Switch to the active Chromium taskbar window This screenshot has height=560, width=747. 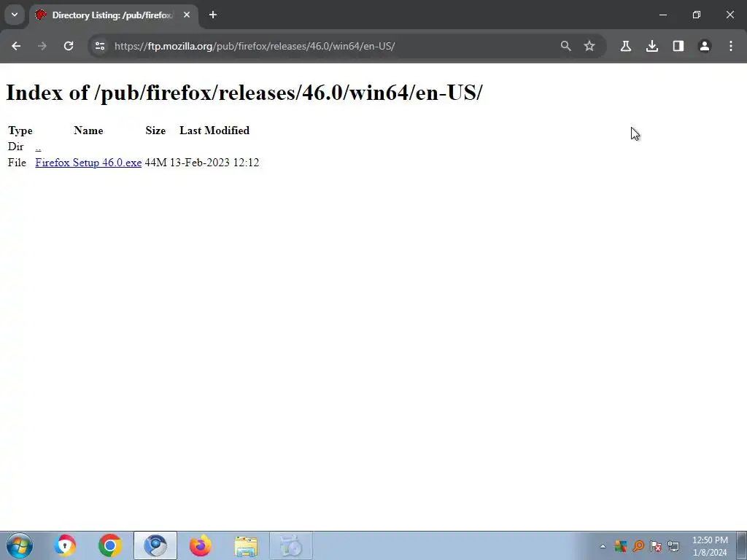tap(155, 545)
